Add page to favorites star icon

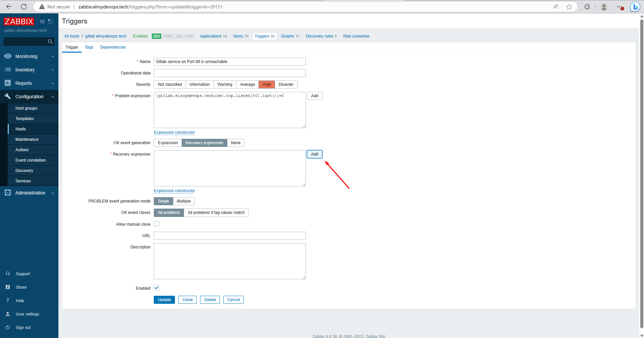[x=569, y=7]
